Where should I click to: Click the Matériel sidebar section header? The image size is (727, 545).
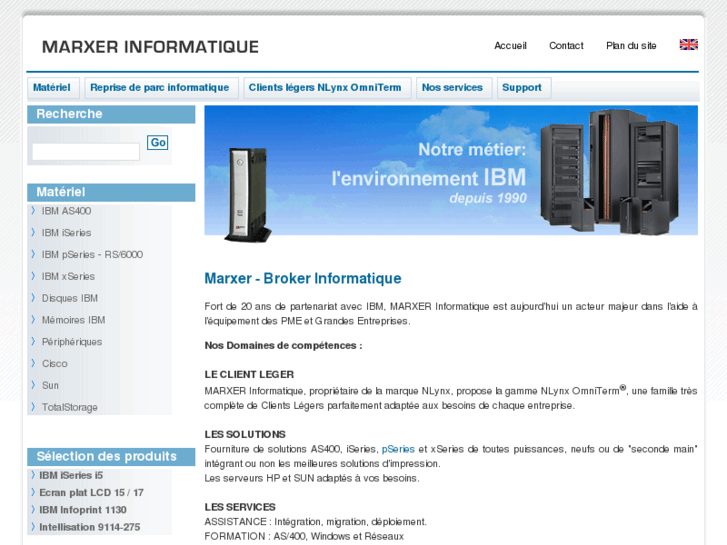(x=111, y=192)
